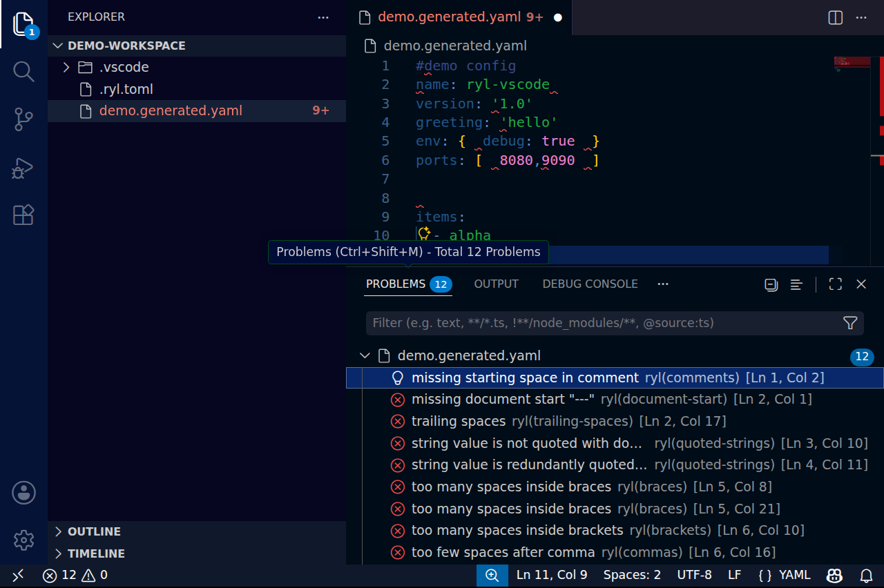This screenshot has height=588, width=884.
Task: Open editor More Actions ellipsis
Action: (861, 17)
